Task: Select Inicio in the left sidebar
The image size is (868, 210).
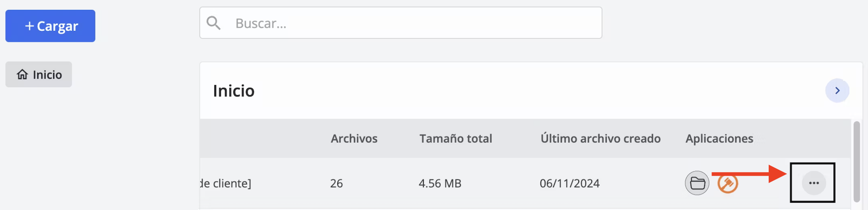Action: [x=39, y=74]
